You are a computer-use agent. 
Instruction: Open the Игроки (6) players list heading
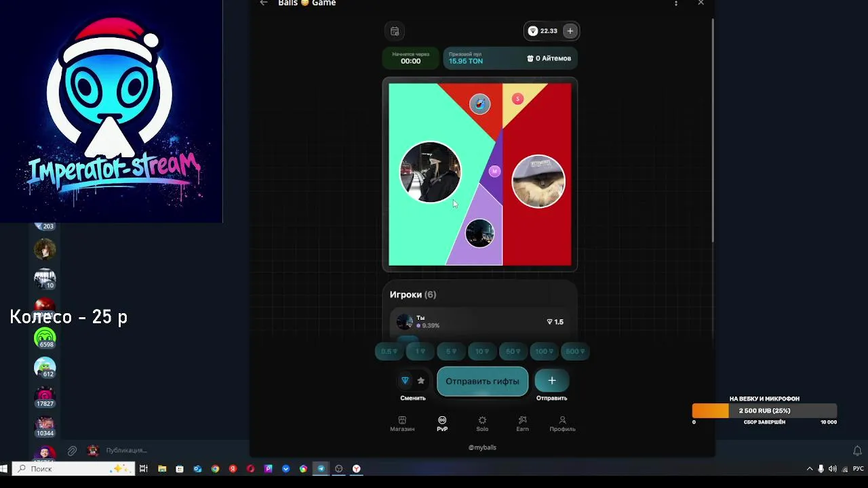click(412, 294)
